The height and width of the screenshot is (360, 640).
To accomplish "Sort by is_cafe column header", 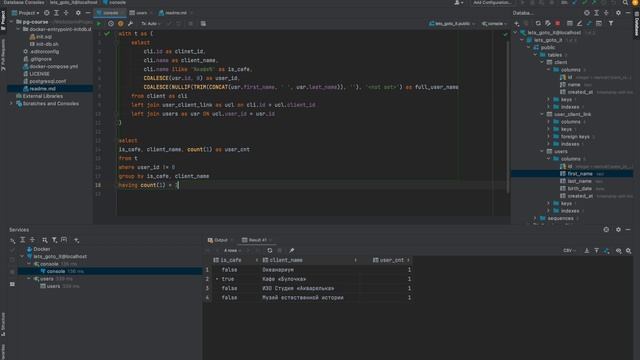I will [235, 260].
